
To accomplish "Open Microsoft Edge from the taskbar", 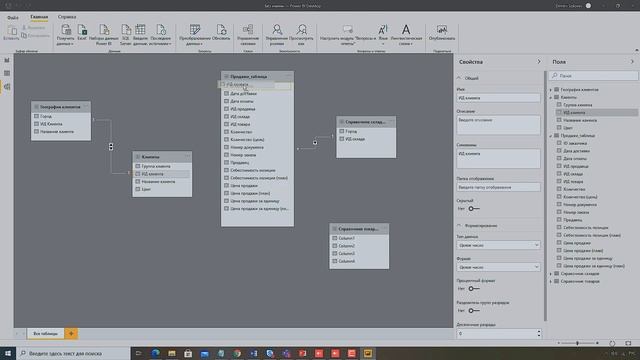I will (156, 353).
